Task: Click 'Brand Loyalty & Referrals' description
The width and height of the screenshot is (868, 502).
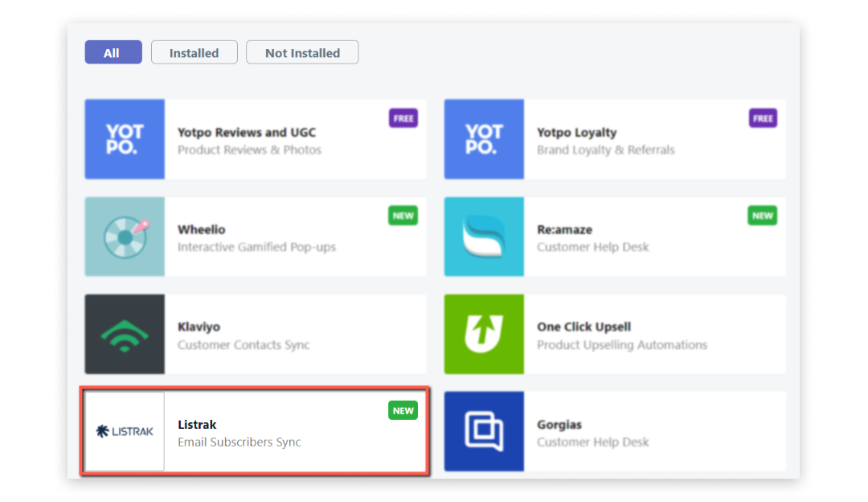Action: click(606, 150)
